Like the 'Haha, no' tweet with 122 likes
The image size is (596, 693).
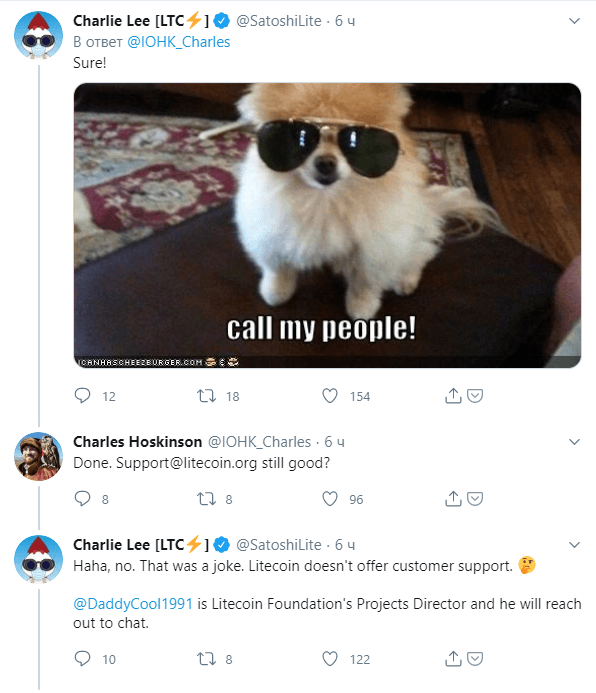330,659
